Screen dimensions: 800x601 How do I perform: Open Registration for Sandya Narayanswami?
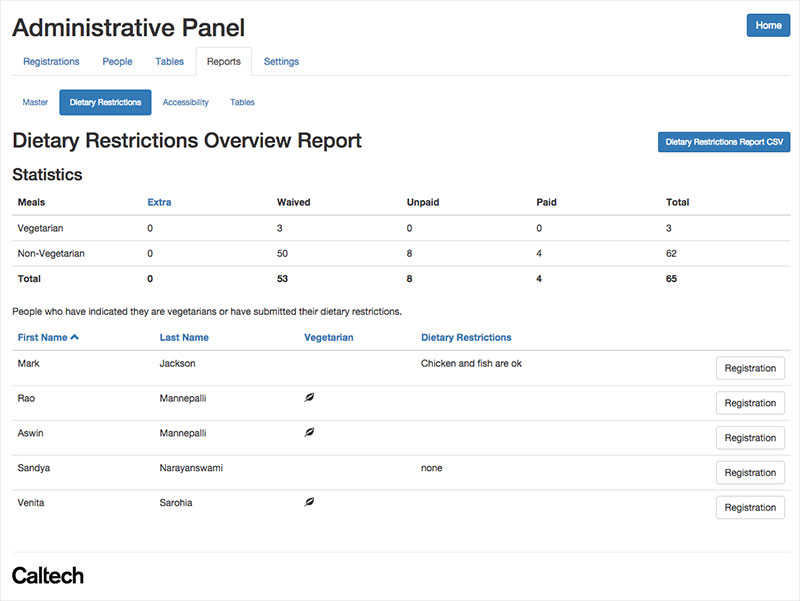coord(750,473)
